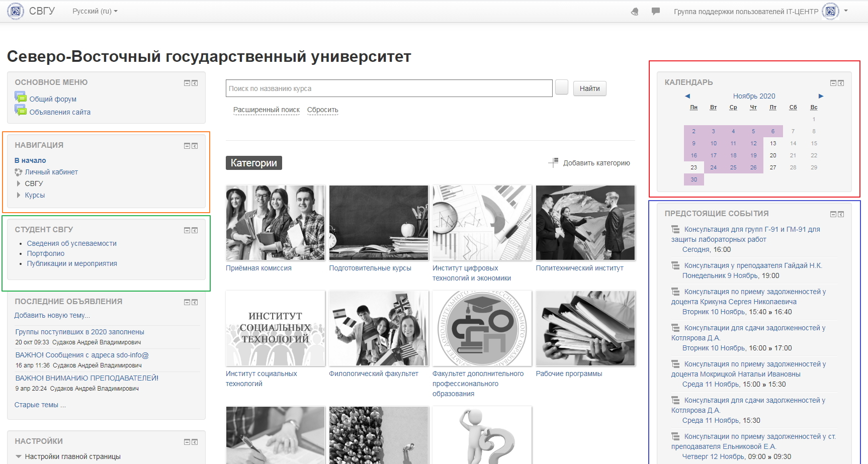This screenshot has width=868, height=464.
Task: Expand the СВГУ navigation node
Action: click(19, 183)
